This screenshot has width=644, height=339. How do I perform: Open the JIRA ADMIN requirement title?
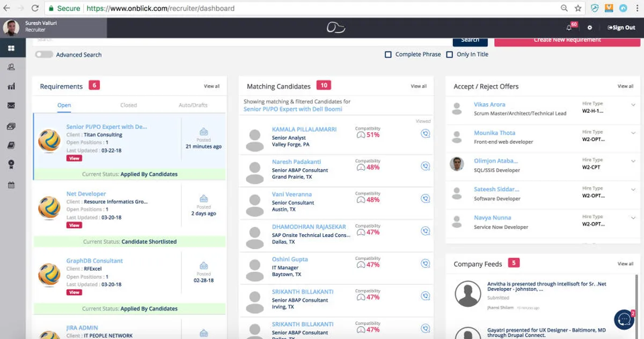[x=82, y=328]
